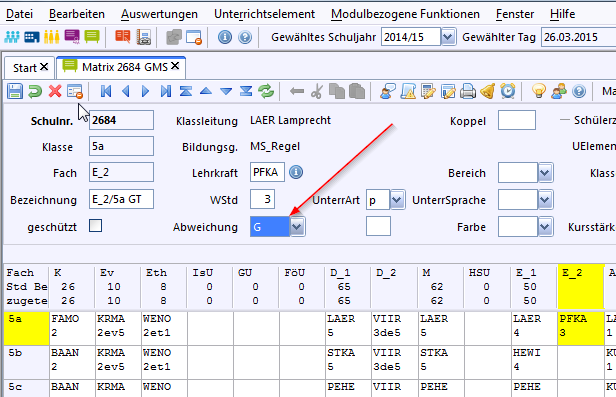Delete the record with the red X icon
Image resolution: width=616 pixels, height=397 pixels.
[55, 91]
